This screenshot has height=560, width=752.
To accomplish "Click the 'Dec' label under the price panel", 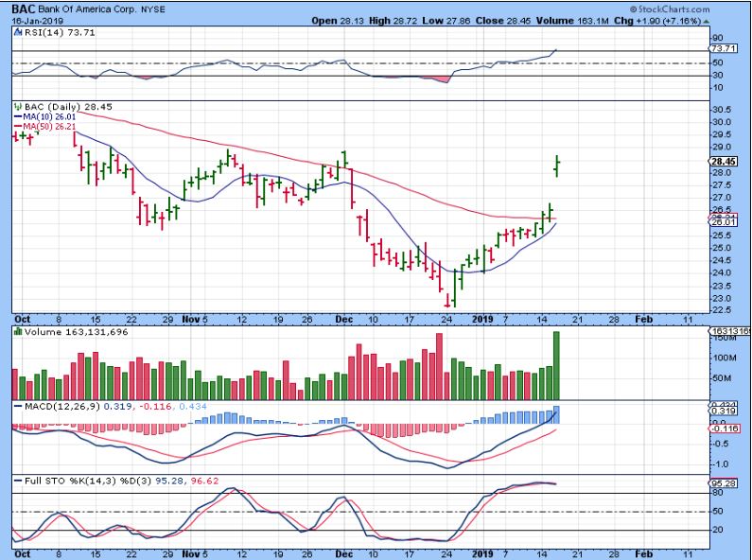I will (344, 320).
